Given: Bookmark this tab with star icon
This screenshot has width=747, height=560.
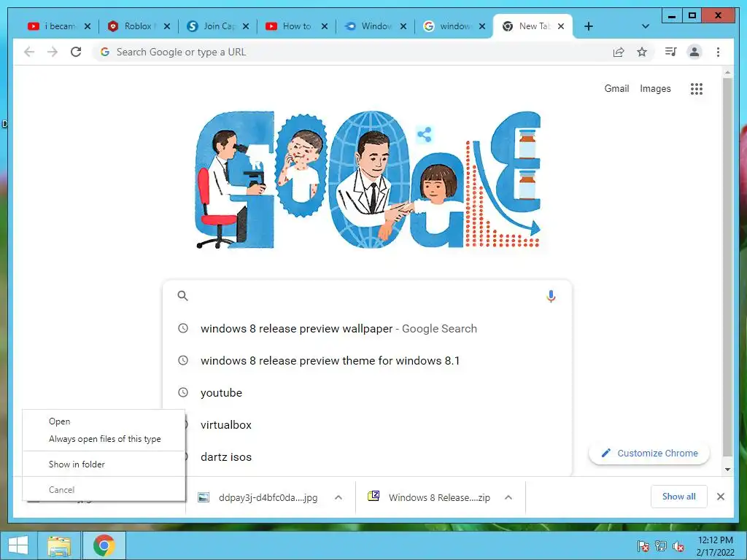Looking at the screenshot, I should pos(642,52).
